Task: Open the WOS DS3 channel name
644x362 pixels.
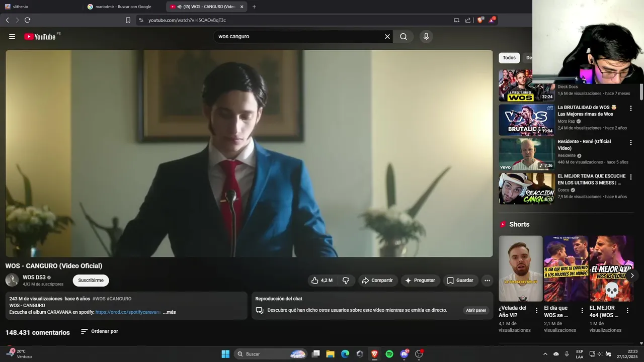Action: click(34, 278)
